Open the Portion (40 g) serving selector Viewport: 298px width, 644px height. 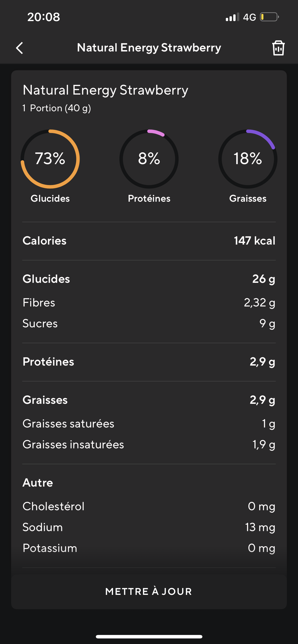click(60, 108)
